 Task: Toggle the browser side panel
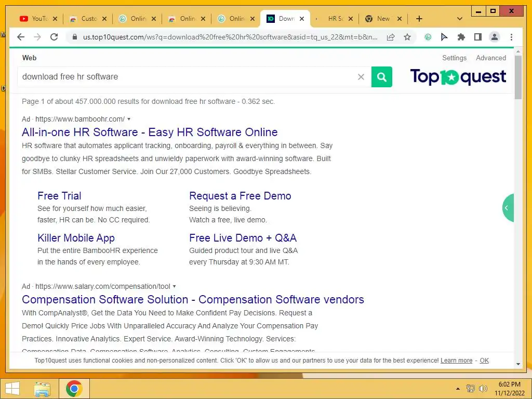[x=478, y=37]
